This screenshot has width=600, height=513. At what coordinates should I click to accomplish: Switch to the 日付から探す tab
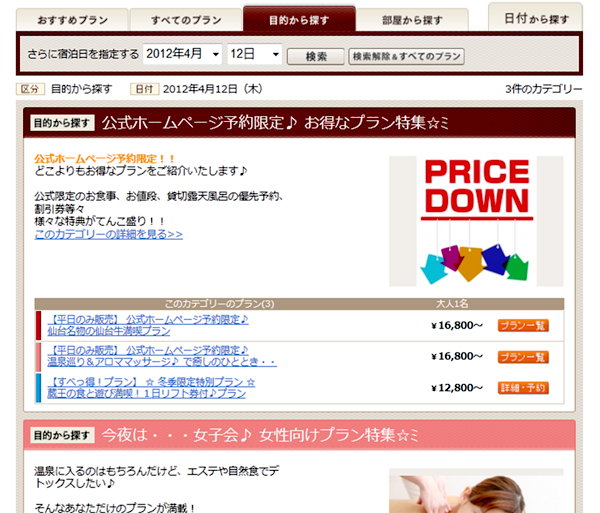pos(537,19)
